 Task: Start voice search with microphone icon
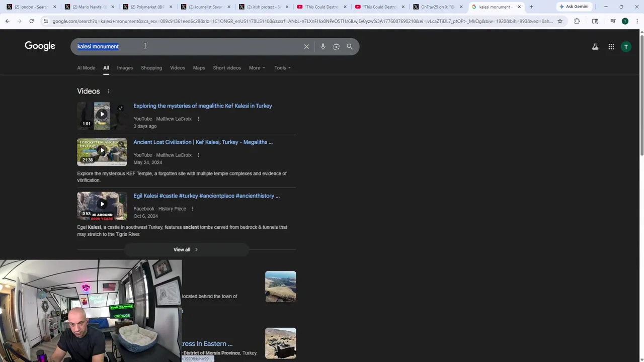pyautogui.click(x=323, y=47)
